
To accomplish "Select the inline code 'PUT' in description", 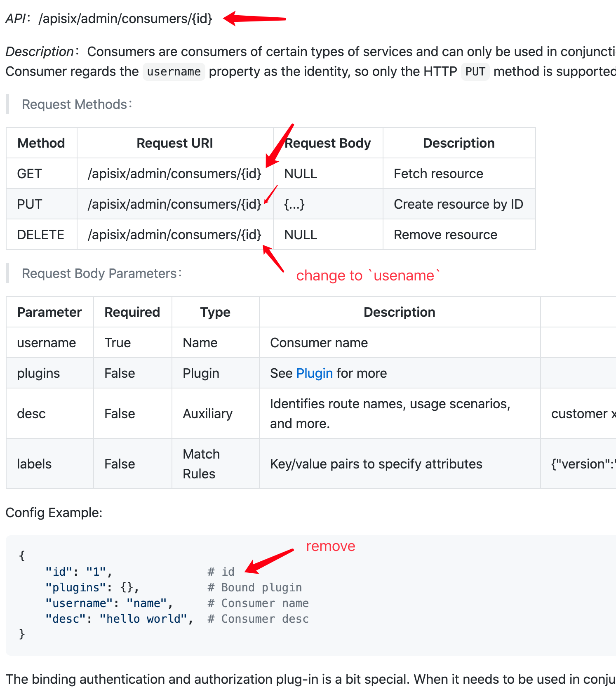I will (475, 72).
